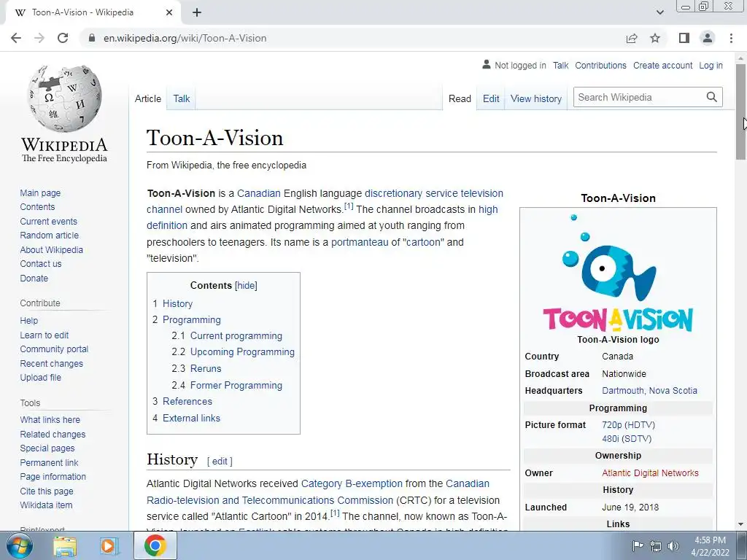Screen dimensions: 747x560
Task: Jump to History in contents
Action: [x=172, y=304]
